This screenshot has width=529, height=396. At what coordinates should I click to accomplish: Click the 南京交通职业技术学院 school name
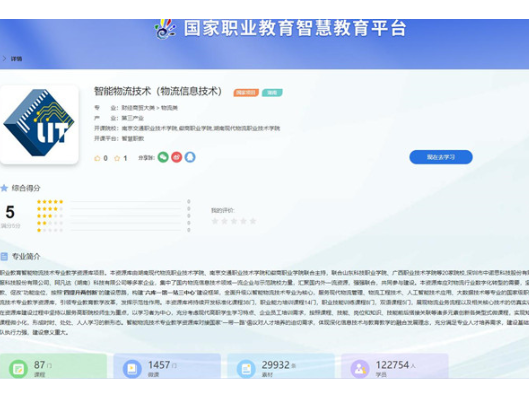(149, 128)
